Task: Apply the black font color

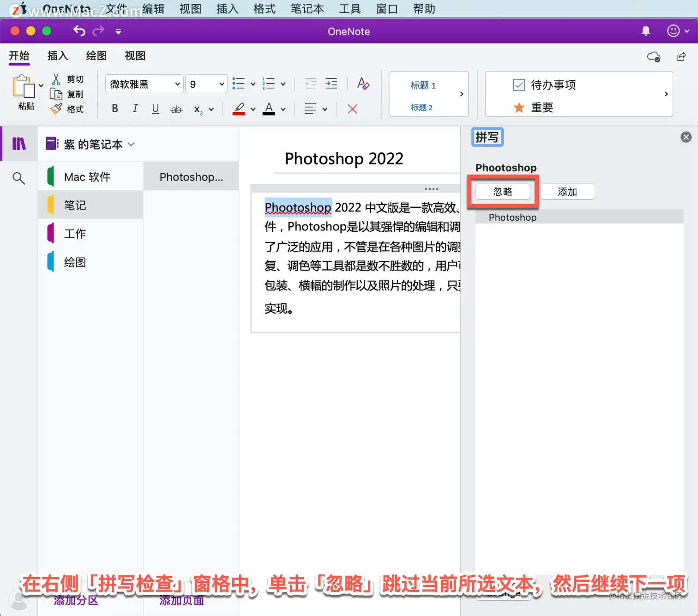Action: [x=269, y=109]
